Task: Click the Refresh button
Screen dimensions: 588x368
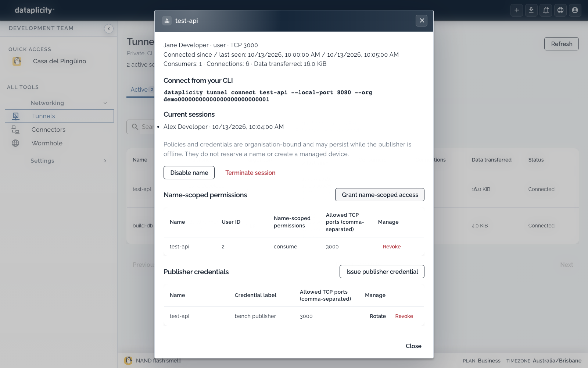Action: pos(562,44)
